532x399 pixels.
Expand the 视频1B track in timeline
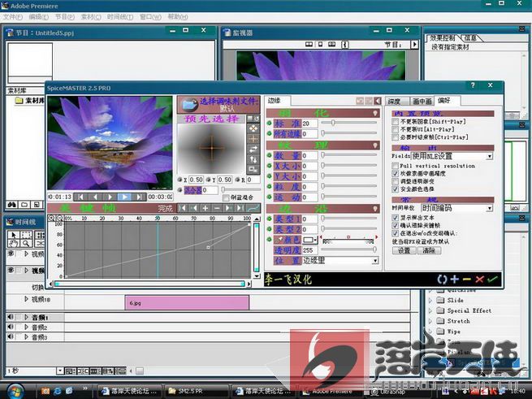pyautogui.click(x=26, y=299)
